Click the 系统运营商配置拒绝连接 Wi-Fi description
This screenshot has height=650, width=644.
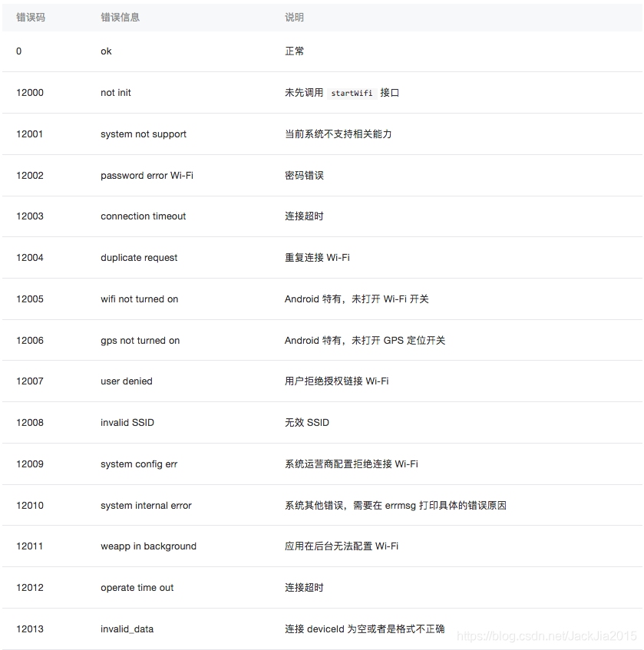tap(352, 464)
